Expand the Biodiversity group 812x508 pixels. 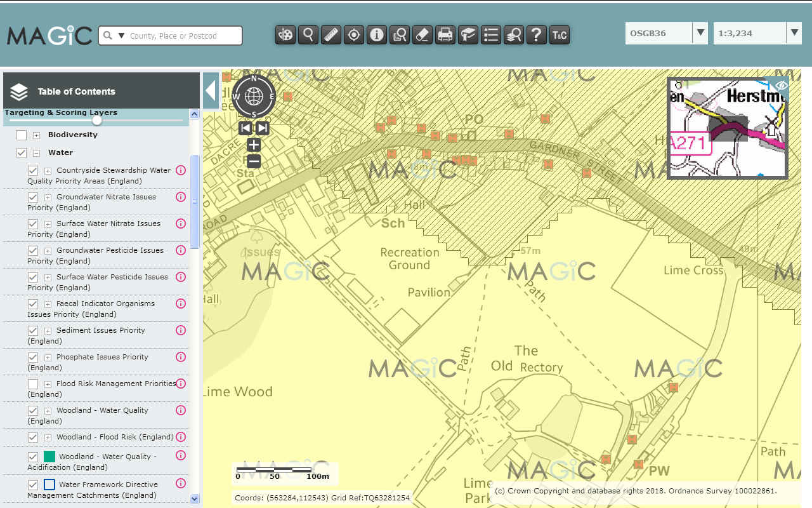point(37,135)
